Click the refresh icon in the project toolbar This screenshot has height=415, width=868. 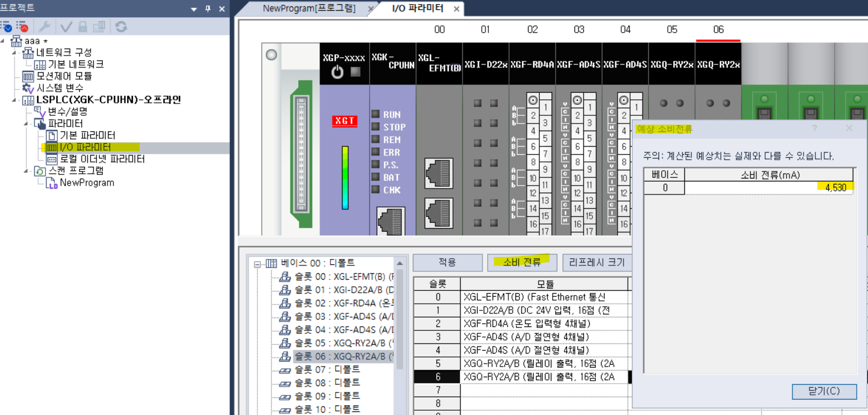(121, 26)
